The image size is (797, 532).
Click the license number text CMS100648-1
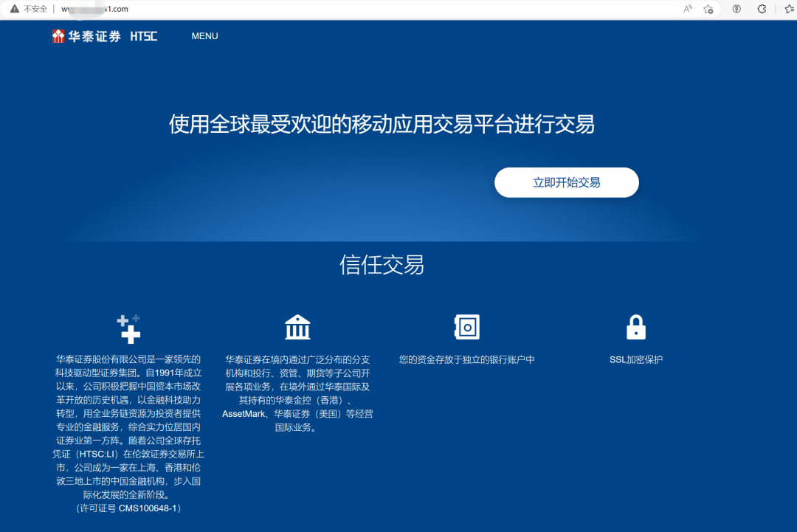pos(148,508)
